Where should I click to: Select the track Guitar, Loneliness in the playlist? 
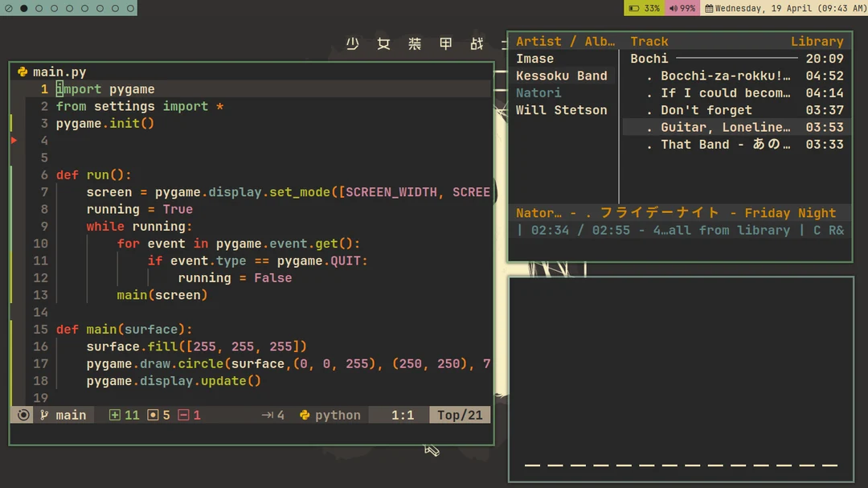click(x=723, y=126)
